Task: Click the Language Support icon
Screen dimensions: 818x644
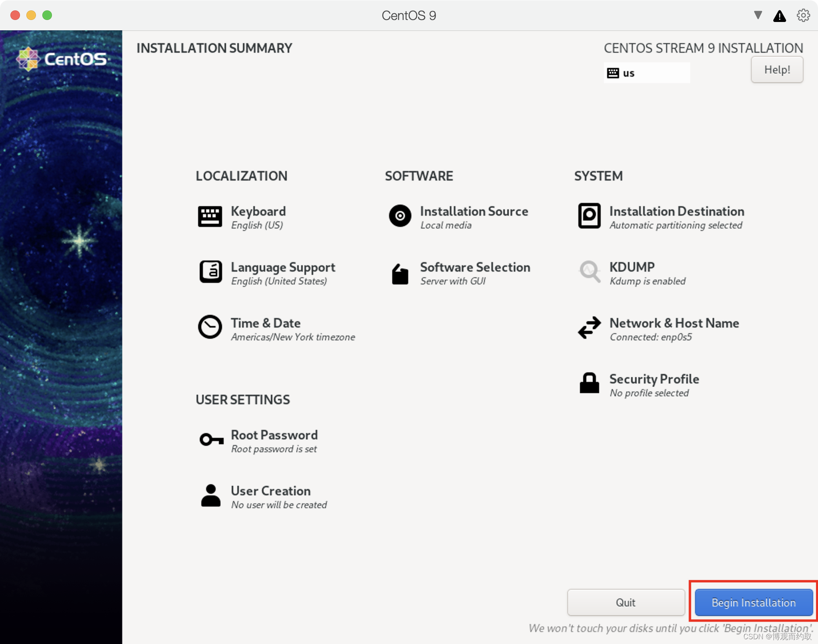Action: click(x=210, y=272)
